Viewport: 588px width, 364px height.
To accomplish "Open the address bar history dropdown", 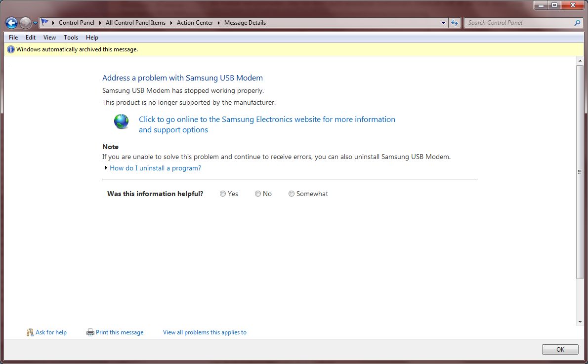I will (x=443, y=23).
